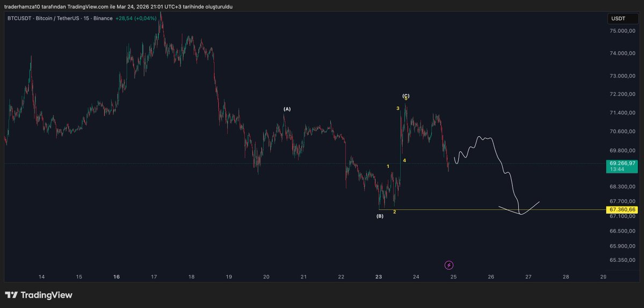The image size is (644, 308).
Task: Click the 71.400,00 price axis label
Action: point(623,113)
